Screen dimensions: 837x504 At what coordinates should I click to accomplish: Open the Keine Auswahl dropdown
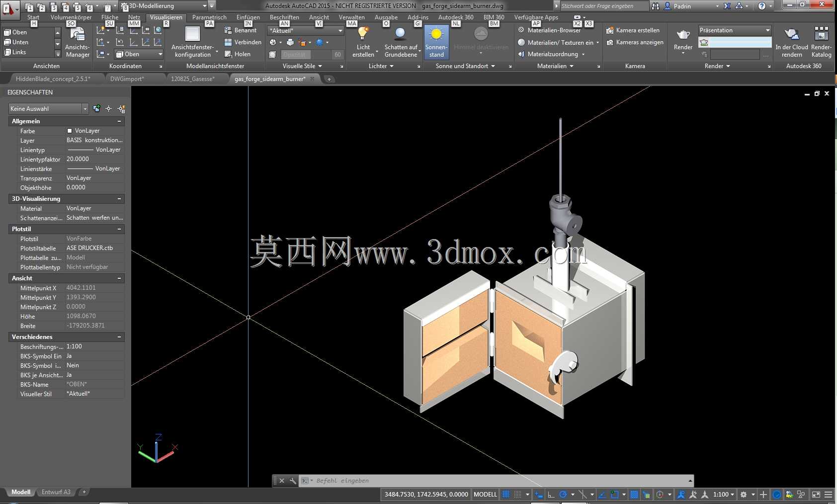(x=48, y=109)
